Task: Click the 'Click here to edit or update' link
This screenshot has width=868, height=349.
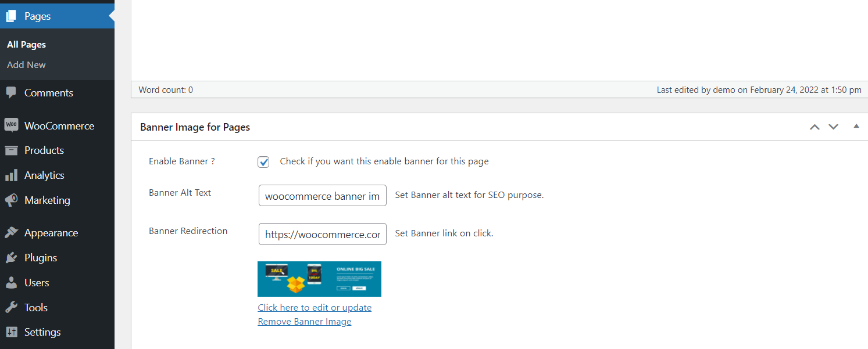Action: tap(315, 307)
